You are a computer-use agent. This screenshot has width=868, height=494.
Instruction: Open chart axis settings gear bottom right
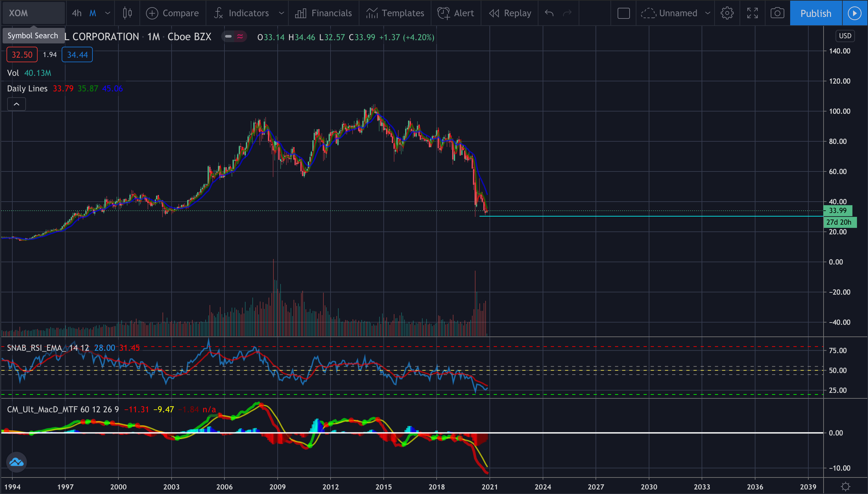tap(845, 487)
